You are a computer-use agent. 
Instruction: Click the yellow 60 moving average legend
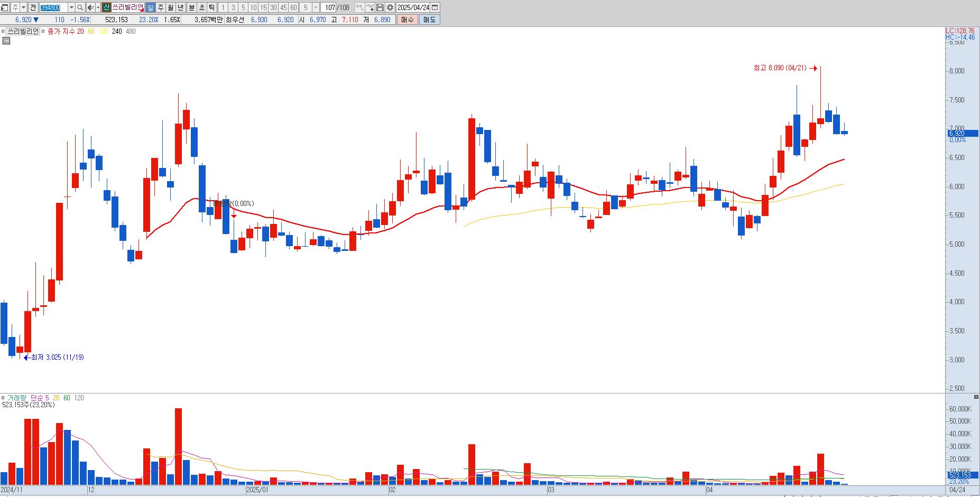[x=91, y=31]
